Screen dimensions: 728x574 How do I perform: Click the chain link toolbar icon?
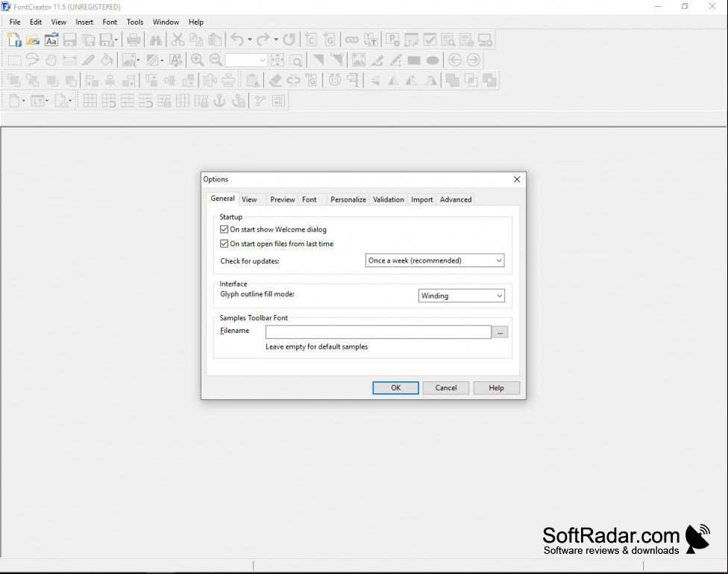pyautogui.click(x=351, y=40)
